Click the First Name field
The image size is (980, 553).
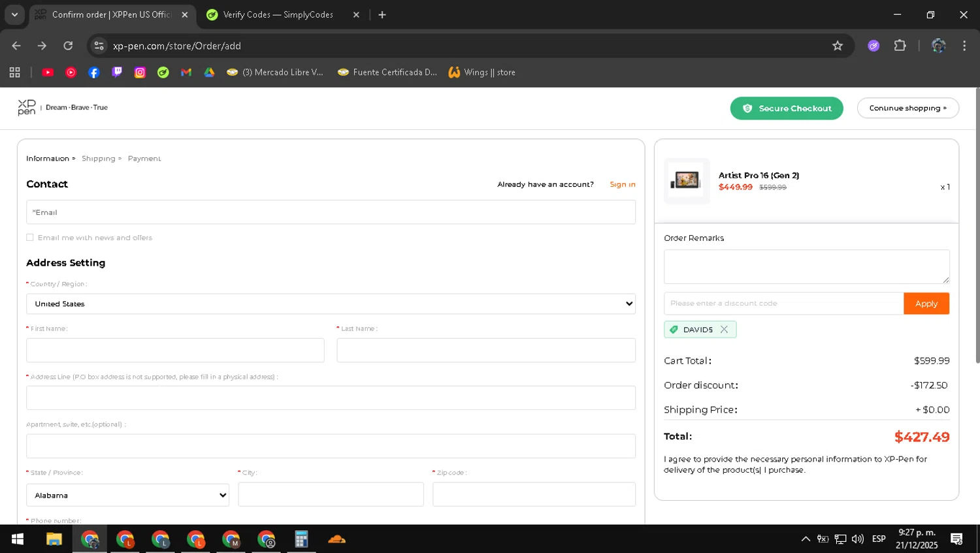click(x=175, y=350)
